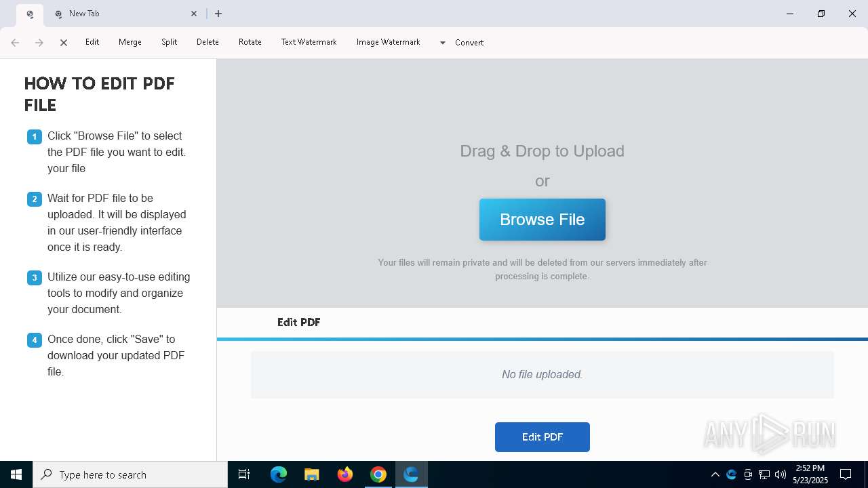Open the notification center icon
868x488 pixels.
(x=846, y=474)
